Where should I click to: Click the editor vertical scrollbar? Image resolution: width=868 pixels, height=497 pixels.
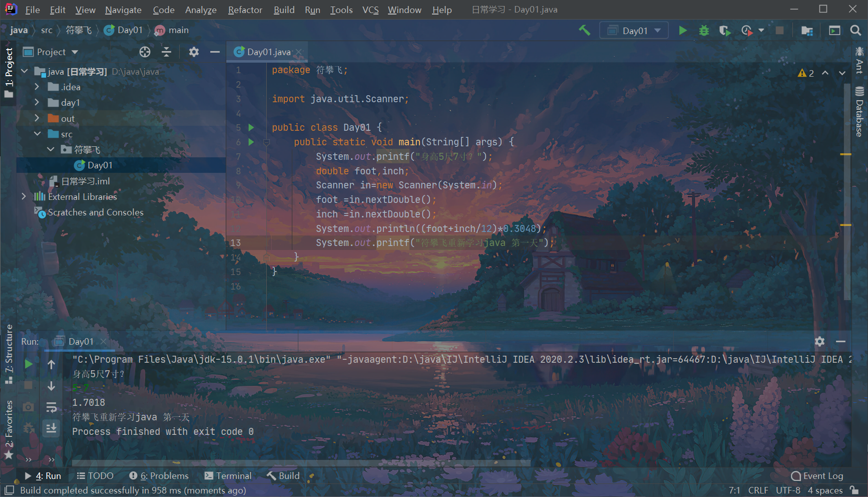click(847, 192)
